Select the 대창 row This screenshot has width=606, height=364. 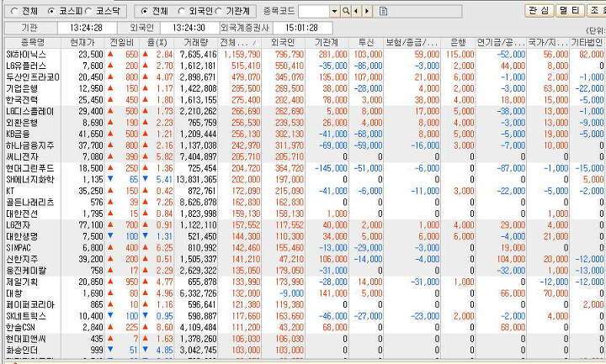coord(305,293)
